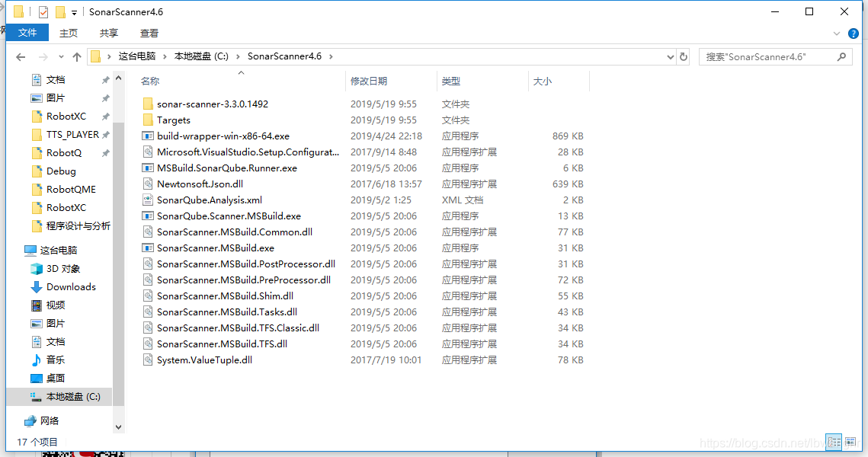The image size is (868, 457).
Task: Open the 共享 ribbon tab
Action: click(x=109, y=34)
